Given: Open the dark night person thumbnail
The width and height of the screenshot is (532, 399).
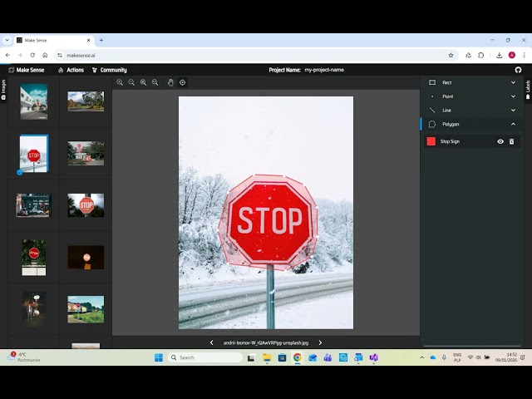Looking at the screenshot, I should (x=33, y=309).
